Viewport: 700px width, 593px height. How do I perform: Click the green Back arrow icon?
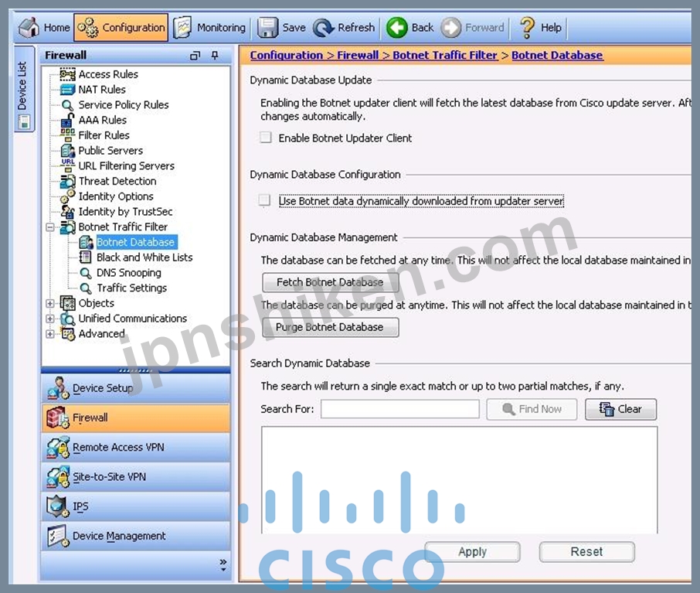tap(397, 28)
